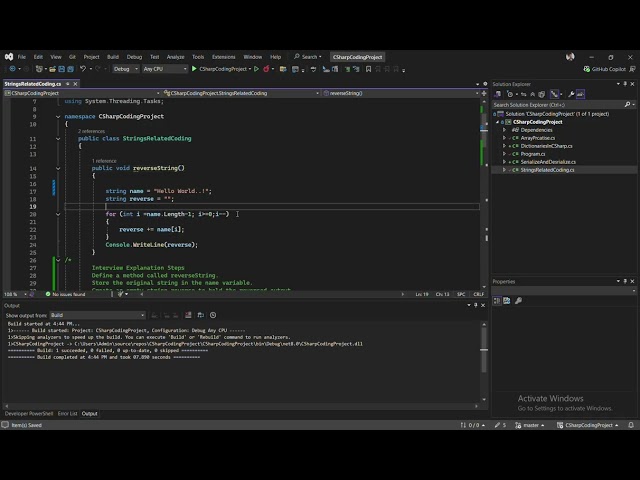Open the File menu
The height and width of the screenshot is (480, 640).
click(22, 57)
